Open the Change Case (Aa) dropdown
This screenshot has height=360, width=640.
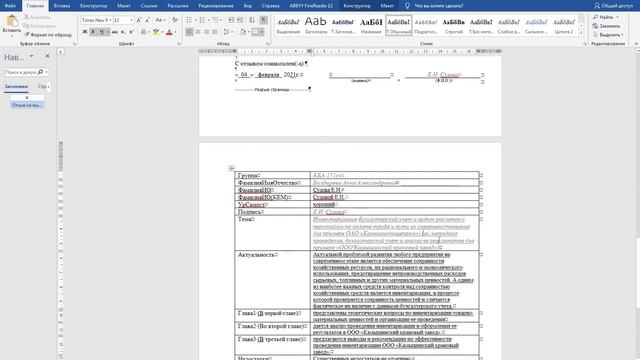coord(160,20)
